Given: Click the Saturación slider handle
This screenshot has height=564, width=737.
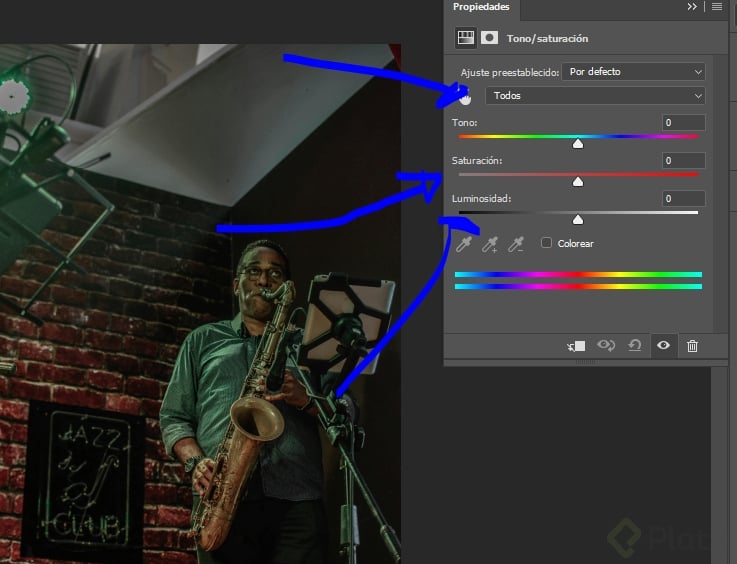Looking at the screenshot, I should (578, 181).
